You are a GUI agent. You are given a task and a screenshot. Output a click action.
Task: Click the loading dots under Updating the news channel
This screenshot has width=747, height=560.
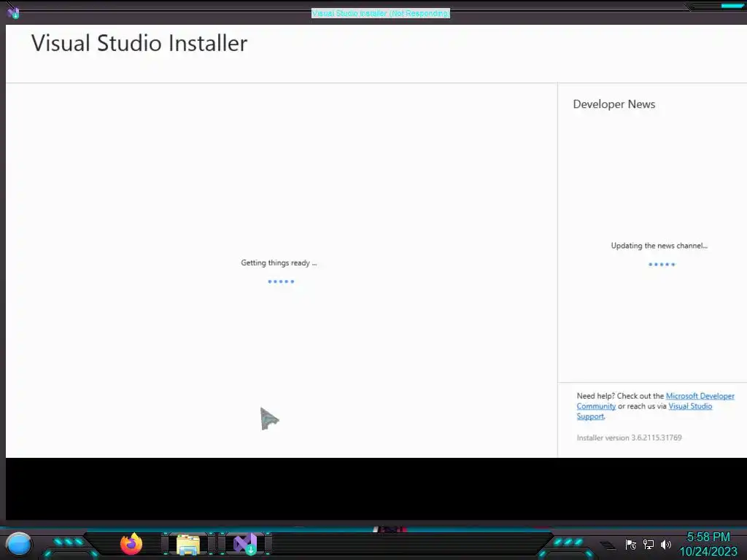click(x=662, y=264)
